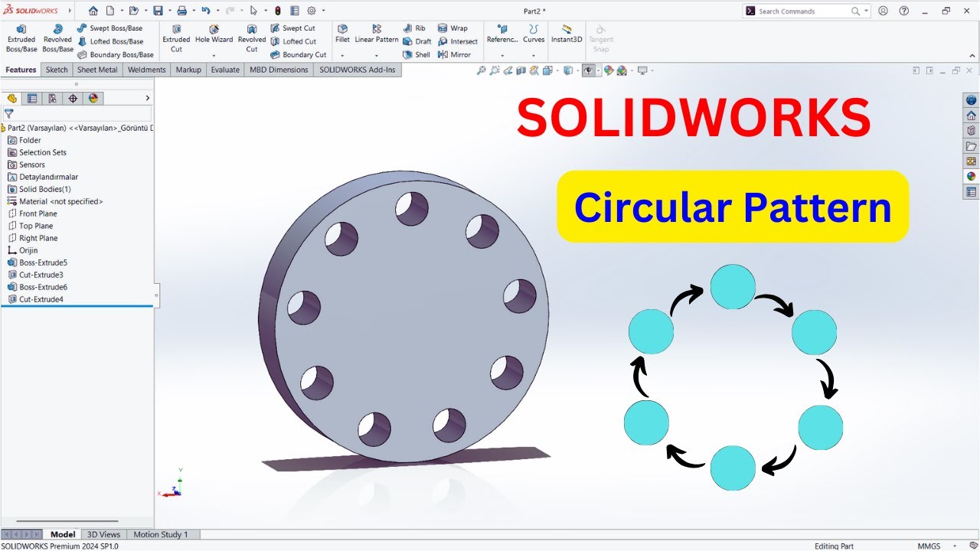This screenshot has height=551, width=980.
Task: Select Boss-Extrude5 in feature tree
Action: pos(38,262)
